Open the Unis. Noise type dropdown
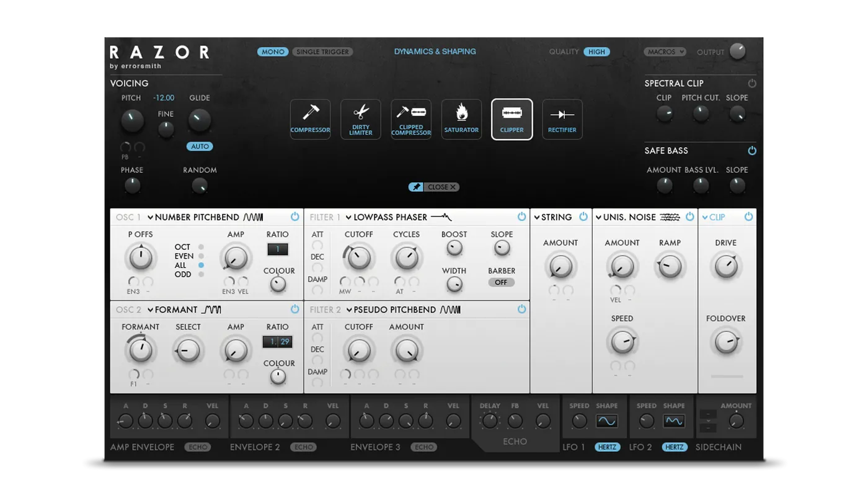Screen dimensions: 868x495 click(x=637, y=217)
